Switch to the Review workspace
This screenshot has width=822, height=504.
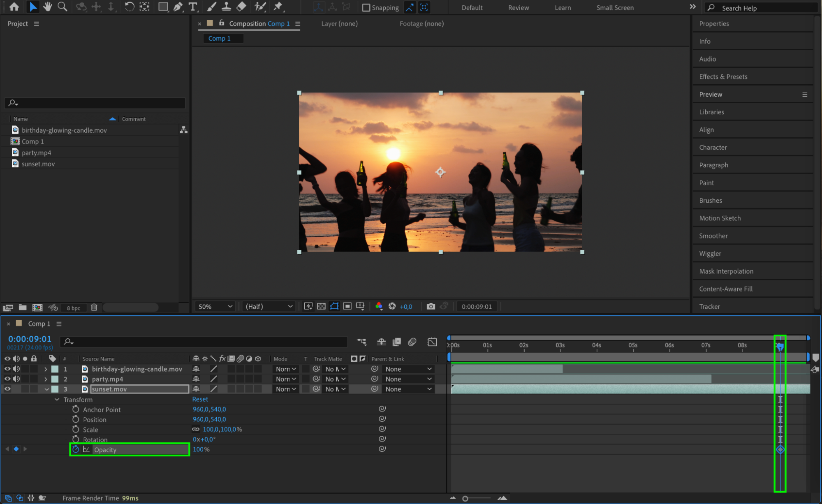tap(518, 7)
